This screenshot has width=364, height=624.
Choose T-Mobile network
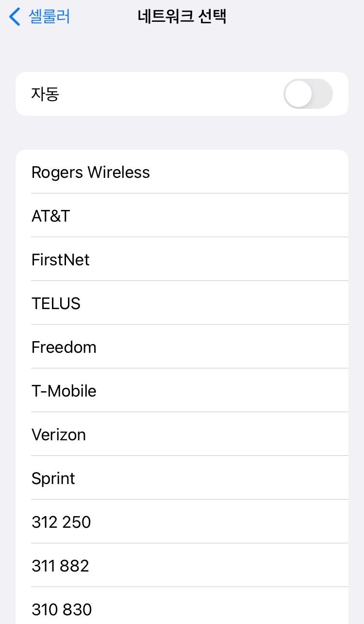point(64,391)
